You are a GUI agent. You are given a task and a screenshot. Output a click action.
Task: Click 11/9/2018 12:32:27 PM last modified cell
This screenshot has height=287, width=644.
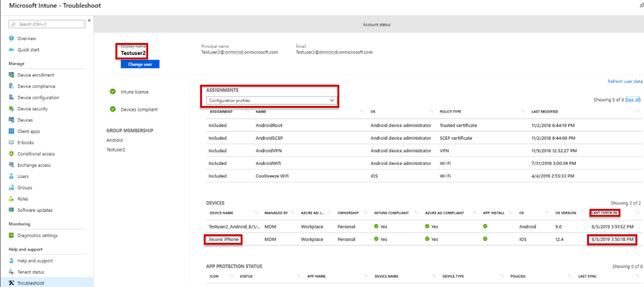coord(553,151)
